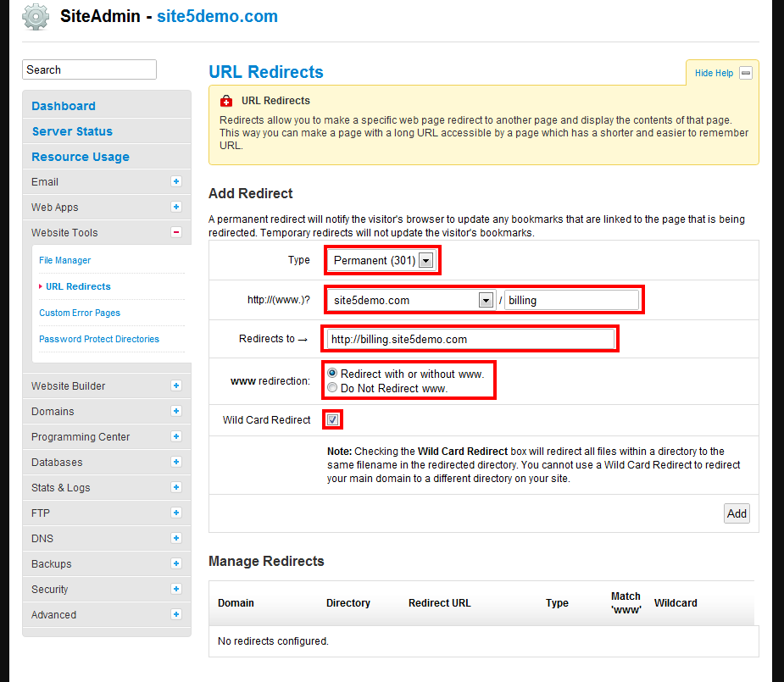784x682 pixels.
Task: Collapse help with the minus icon beside Hide Help
Action: point(746,73)
